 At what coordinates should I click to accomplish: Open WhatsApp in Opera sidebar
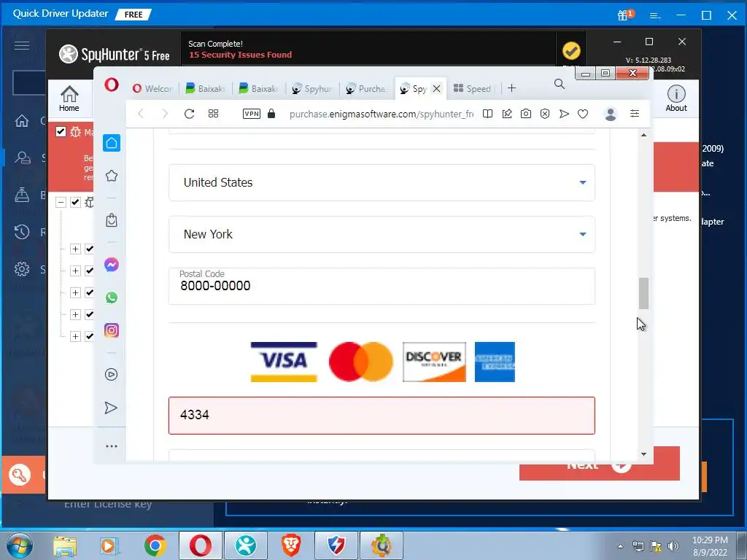[x=112, y=297]
